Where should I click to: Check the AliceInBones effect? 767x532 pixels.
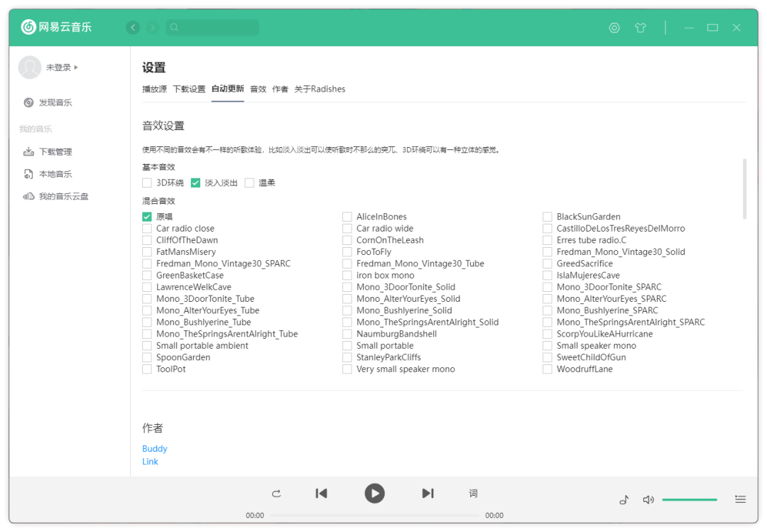(x=347, y=217)
